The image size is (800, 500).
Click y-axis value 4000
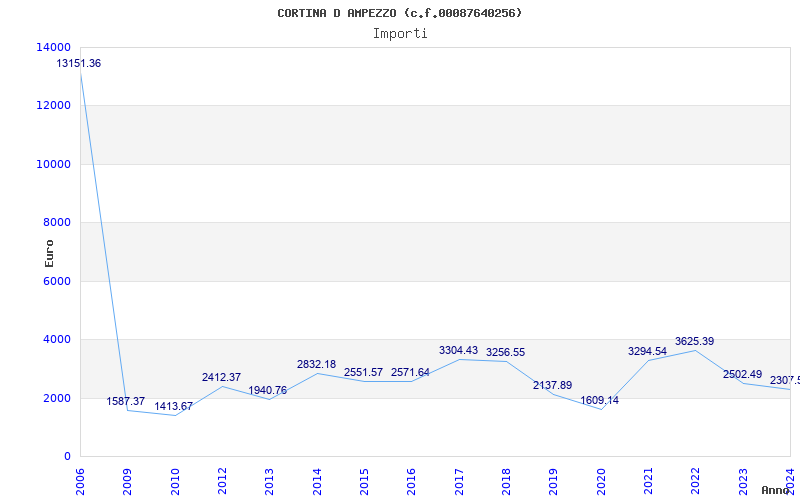pos(57,339)
